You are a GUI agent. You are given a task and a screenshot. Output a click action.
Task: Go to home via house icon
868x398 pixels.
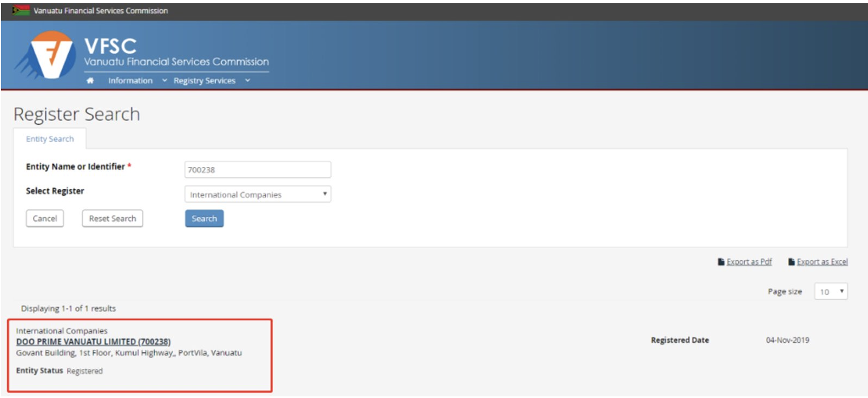coord(90,81)
